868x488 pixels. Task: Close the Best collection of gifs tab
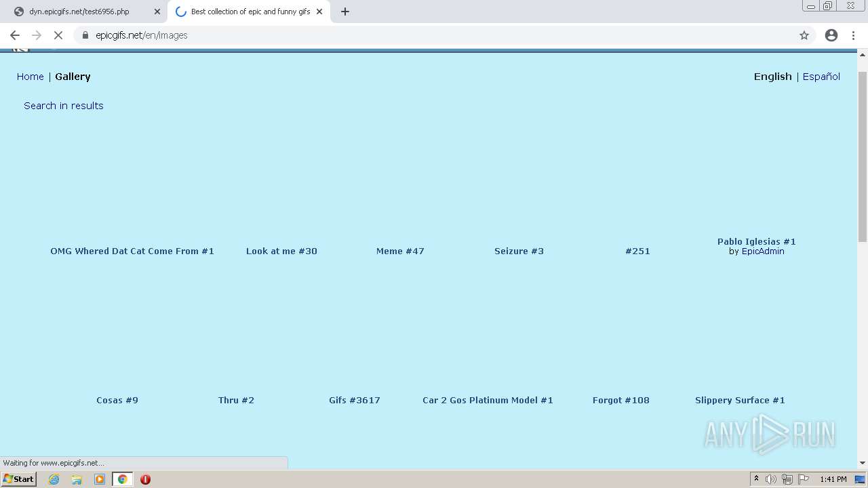coord(319,12)
